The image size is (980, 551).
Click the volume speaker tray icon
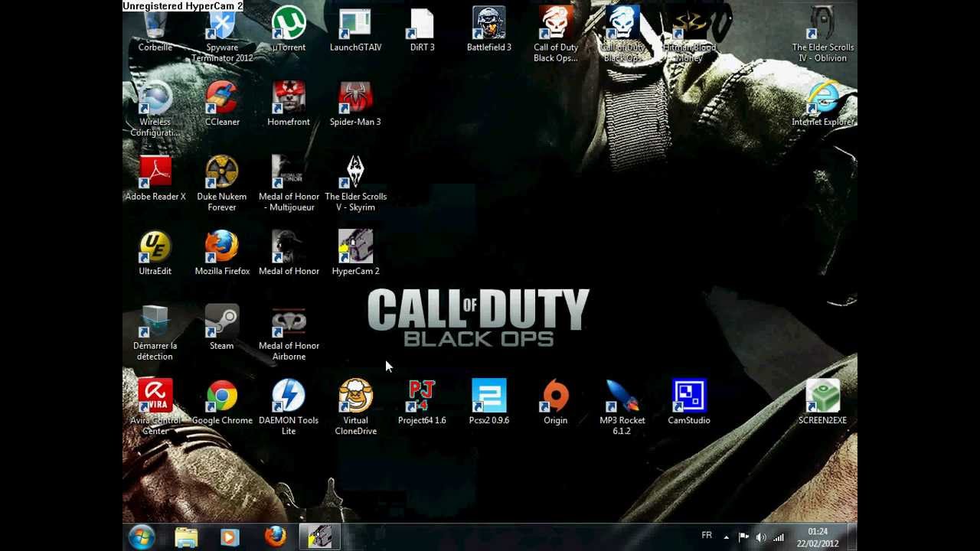pyautogui.click(x=761, y=537)
